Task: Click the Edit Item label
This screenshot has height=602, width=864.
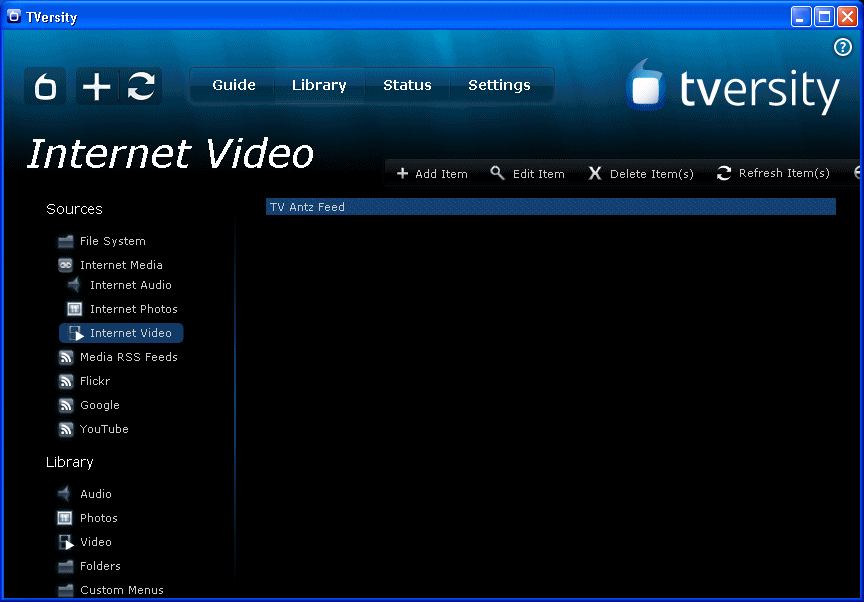Action: (539, 174)
